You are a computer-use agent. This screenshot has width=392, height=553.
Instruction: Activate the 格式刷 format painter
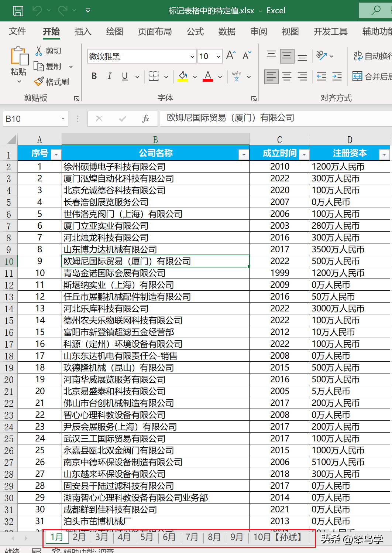click(51, 82)
